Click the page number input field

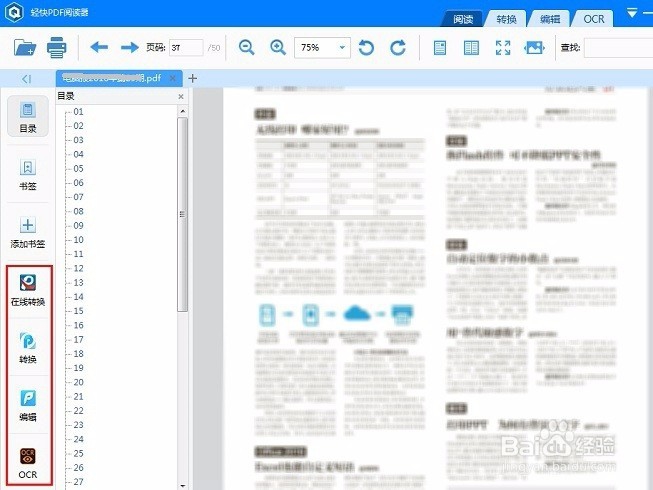tap(186, 47)
